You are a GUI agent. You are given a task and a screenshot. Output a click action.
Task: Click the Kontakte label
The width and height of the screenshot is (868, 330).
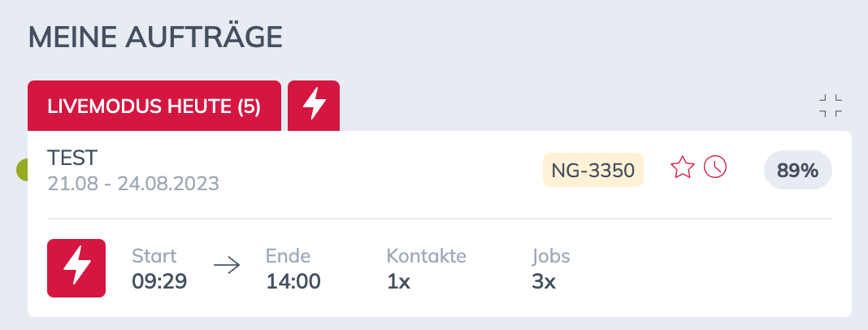[x=426, y=256]
